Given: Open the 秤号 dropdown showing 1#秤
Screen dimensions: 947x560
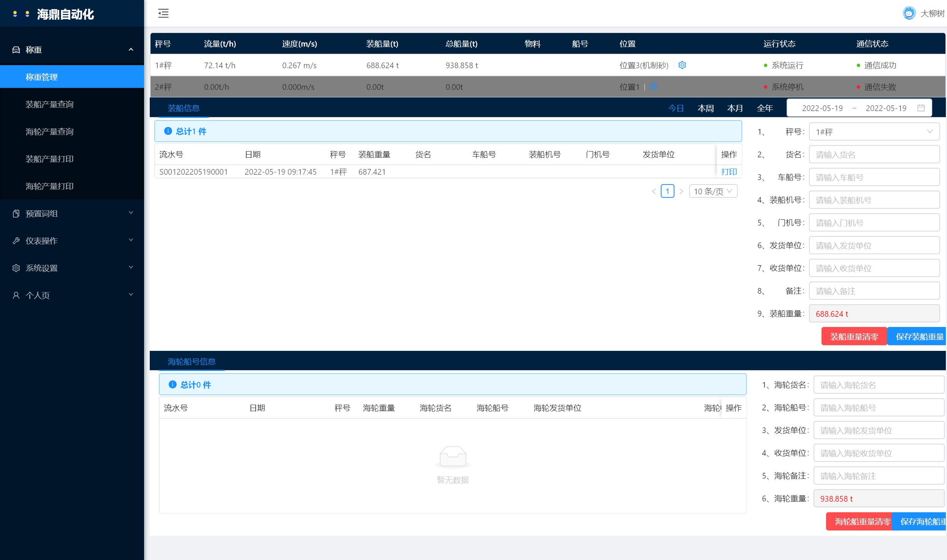Looking at the screenshot, I should tap(874, 132).
